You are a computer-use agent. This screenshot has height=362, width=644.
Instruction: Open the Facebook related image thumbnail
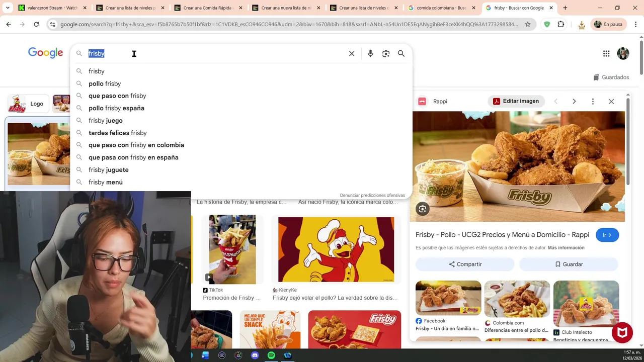click(x=448, y=298)
